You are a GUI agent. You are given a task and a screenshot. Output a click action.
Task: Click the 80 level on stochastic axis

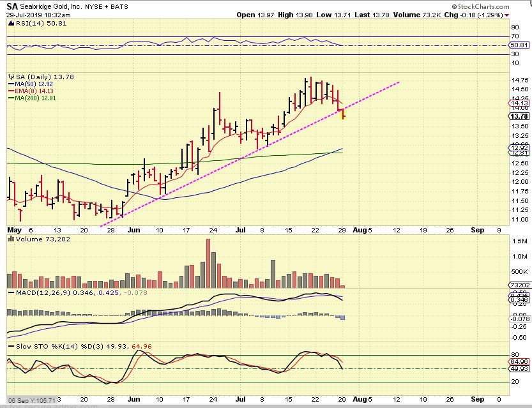(x=515, y=355)
